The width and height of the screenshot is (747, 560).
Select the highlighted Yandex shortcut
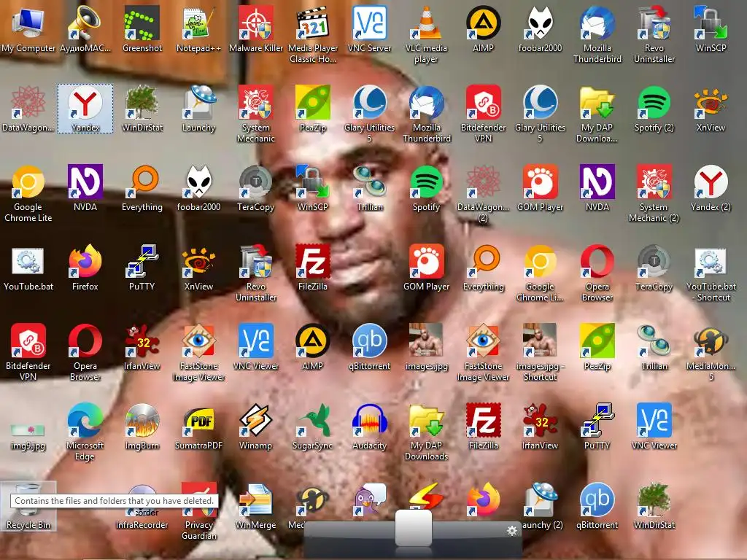point(85,109)
